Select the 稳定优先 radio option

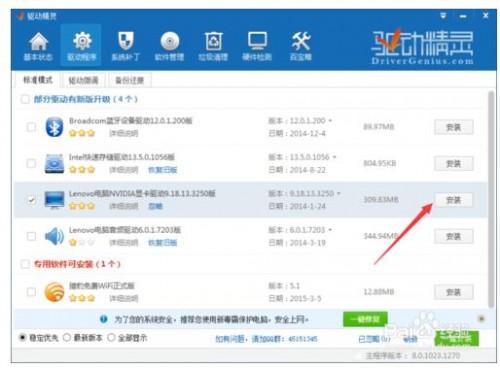[22, 338]
